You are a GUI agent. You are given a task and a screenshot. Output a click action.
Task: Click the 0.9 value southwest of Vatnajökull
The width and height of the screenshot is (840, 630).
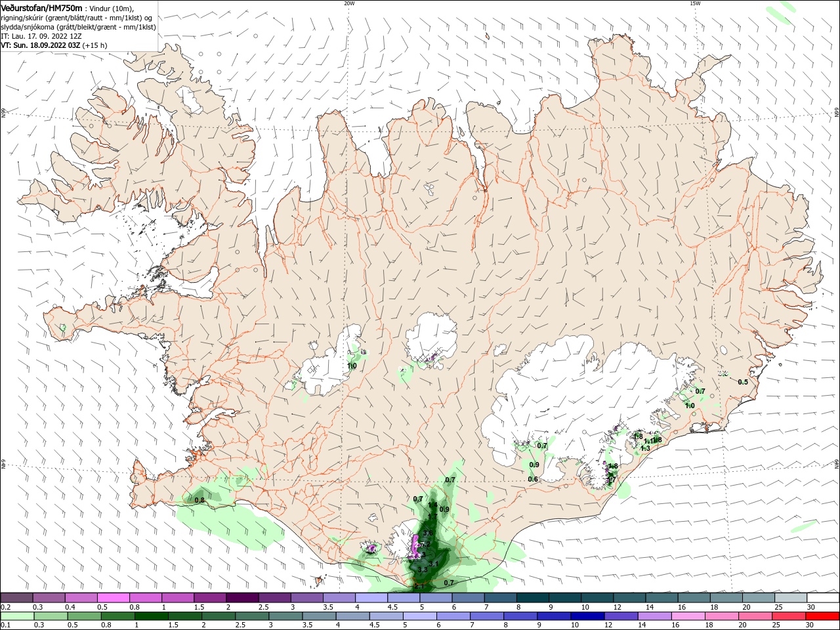pos(534,465)
